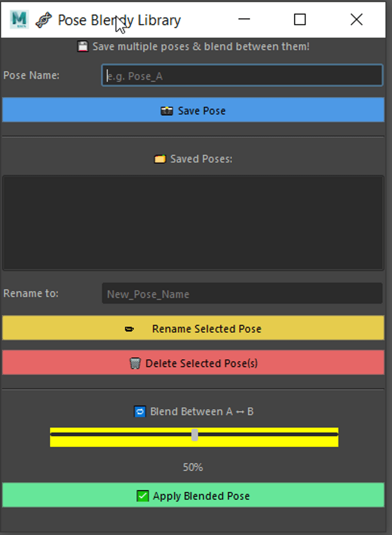Click the DNA icon beside the window title
The image size is (392, 535).
pos(43,20)
